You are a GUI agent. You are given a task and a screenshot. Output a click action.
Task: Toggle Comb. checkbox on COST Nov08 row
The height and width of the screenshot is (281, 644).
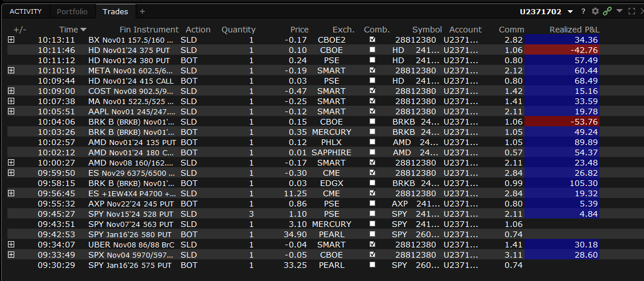coord(372,90)
